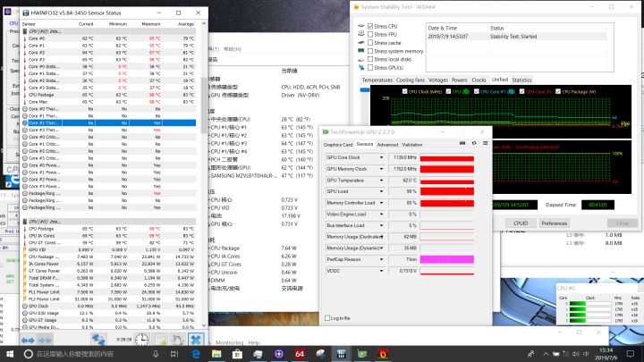Click GPU-Z screenshot camera icon
644x362 pixels.
point(462,143)
